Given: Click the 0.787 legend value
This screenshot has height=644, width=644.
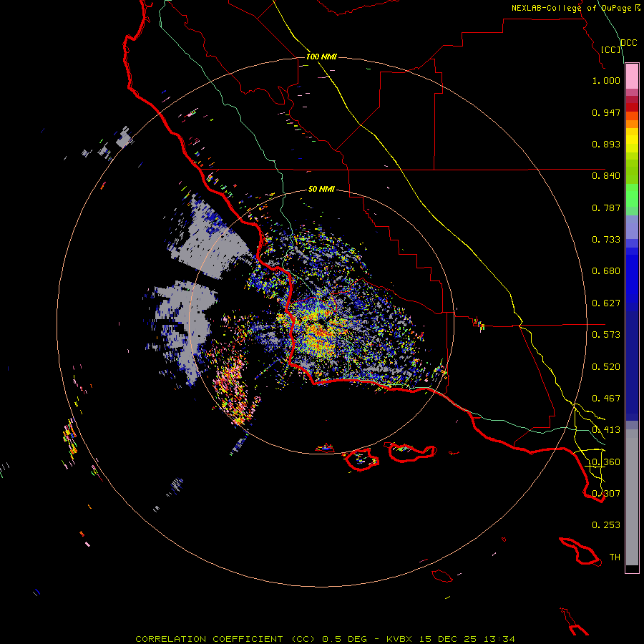Looking at the screenshot, I should [606, 208].
